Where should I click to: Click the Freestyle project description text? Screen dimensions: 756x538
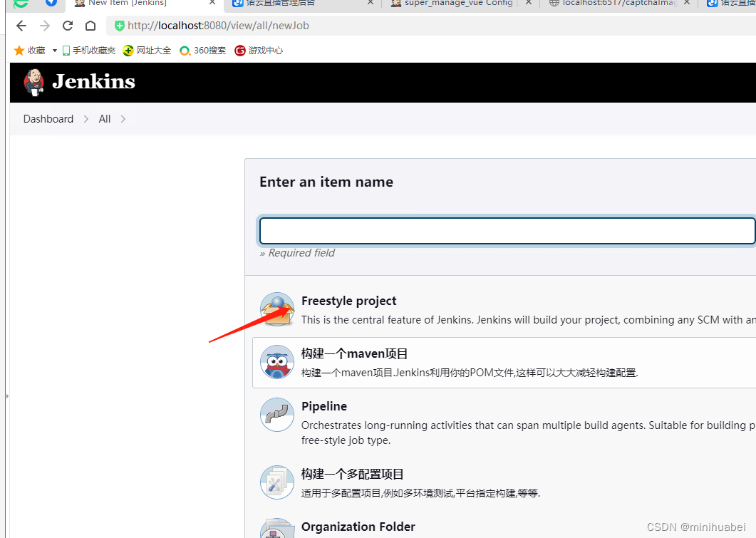click(x=529, y=320)
